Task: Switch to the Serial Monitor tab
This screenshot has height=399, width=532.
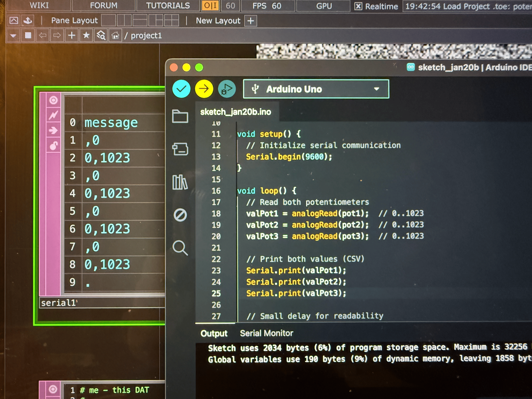Action: (x=266, y=333)
